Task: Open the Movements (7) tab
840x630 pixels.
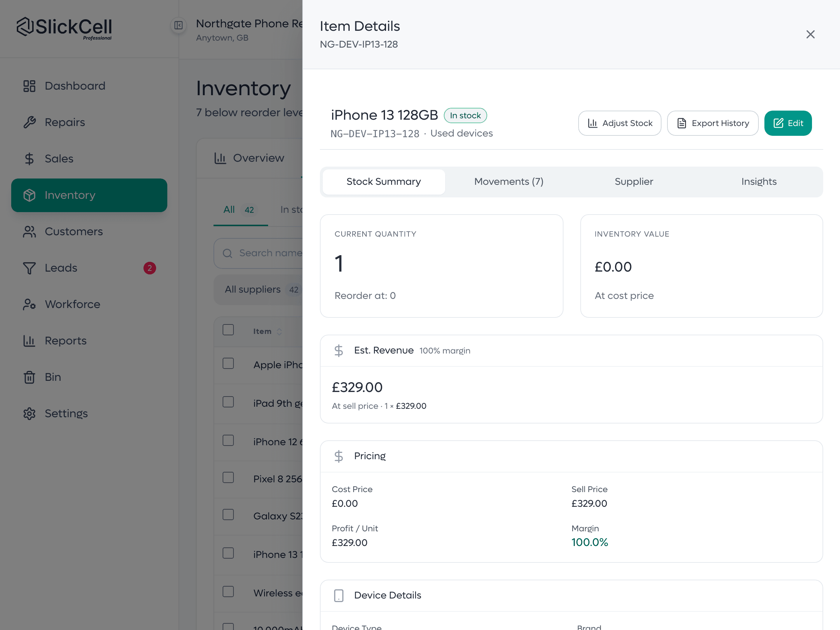Action: pos(509,182)
